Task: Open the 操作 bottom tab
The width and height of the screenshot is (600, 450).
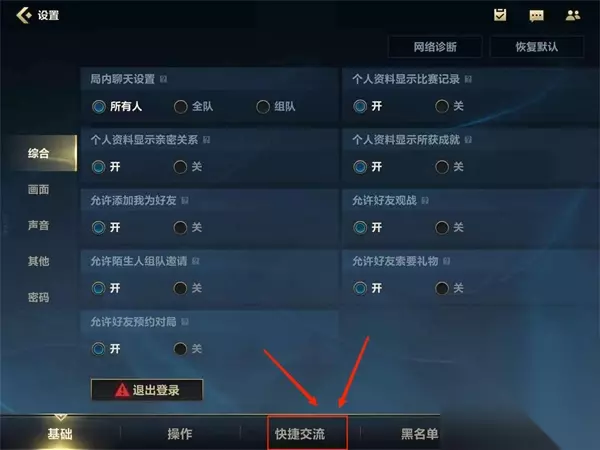Action: pyautogui.click(x=180, y=434)
